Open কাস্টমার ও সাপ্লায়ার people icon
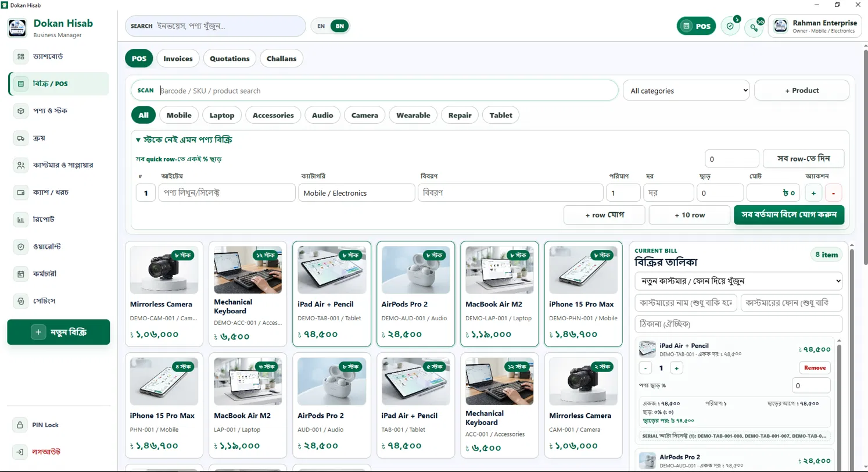The width and height of the screenshot is (868, 472). pos(21,165)
